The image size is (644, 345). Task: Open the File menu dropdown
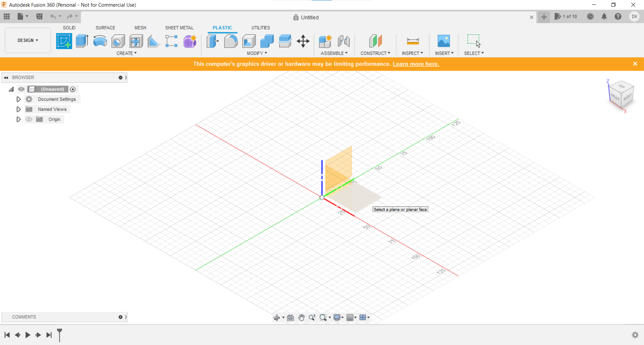tap(23, 16)
